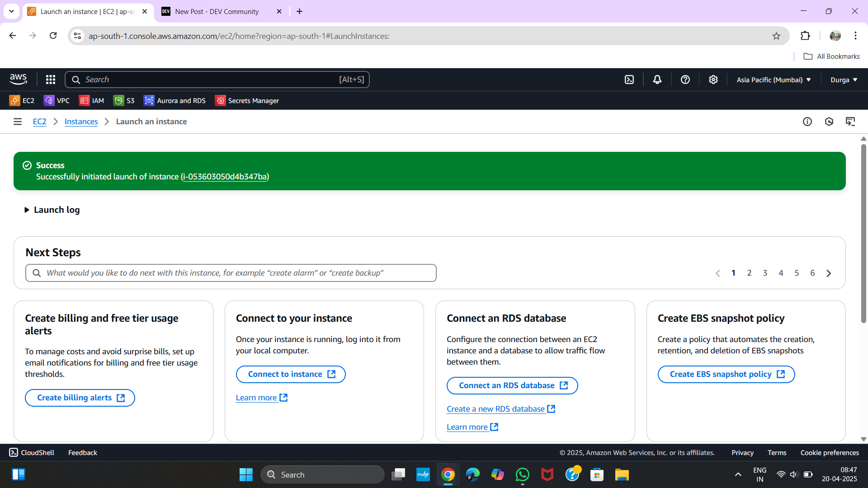The height and width of the screenshot is (488, 868).
Task: Click Create billing alerts button
Action: pyautogui.click(x=80, y=398)
